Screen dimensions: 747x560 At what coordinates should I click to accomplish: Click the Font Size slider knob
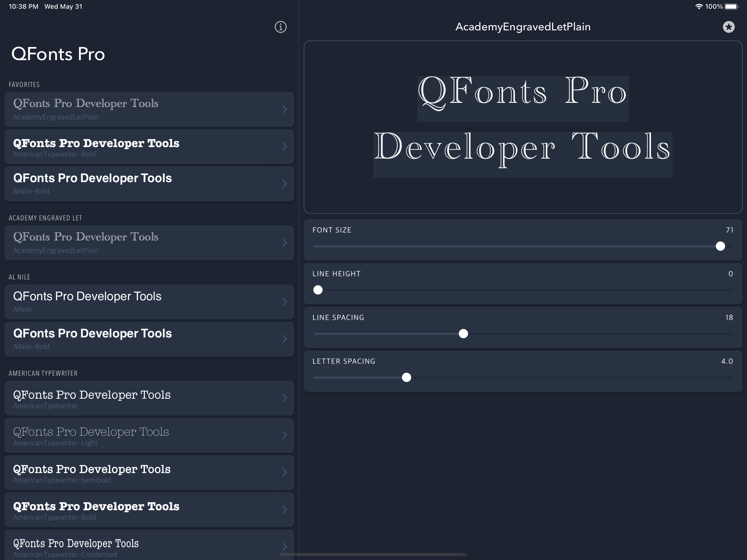(720, 246)
